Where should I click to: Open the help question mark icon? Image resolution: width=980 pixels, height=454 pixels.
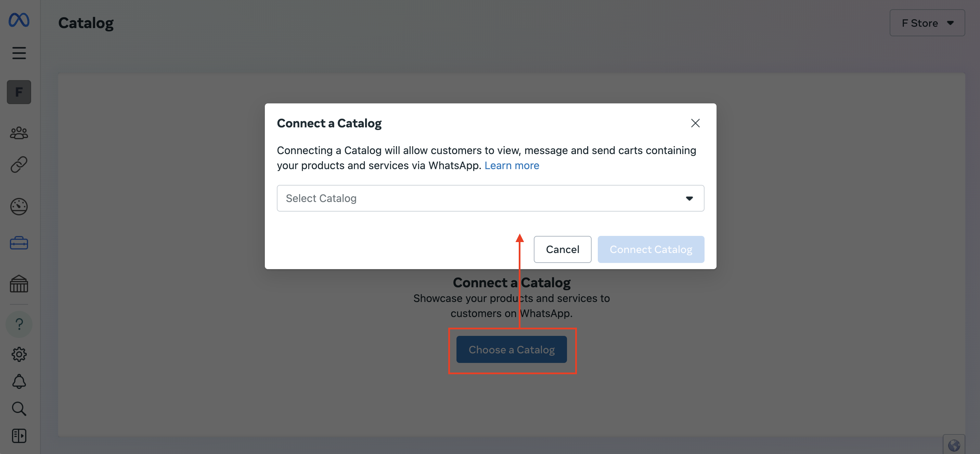click(x=18, y=324)
